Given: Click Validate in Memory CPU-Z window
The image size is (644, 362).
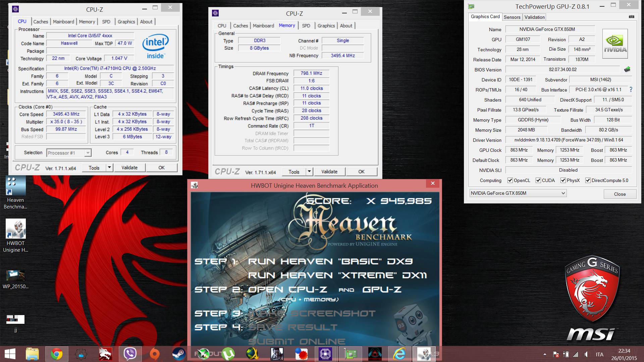Looking at the screenshot, I should (x=329, y=172).
